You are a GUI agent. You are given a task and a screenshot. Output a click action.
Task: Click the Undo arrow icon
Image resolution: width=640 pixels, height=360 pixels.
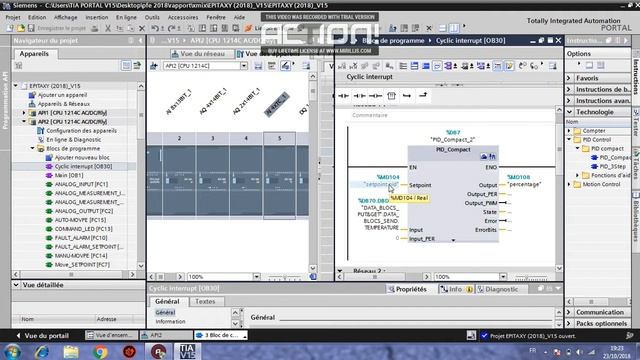[x=155, y=28]
